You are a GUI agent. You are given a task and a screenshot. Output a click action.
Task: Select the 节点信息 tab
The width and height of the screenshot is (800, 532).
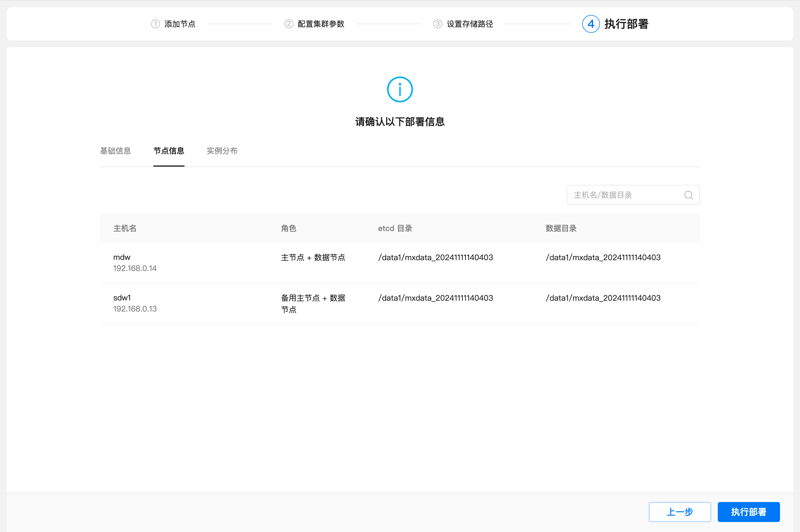coord(169,151)
